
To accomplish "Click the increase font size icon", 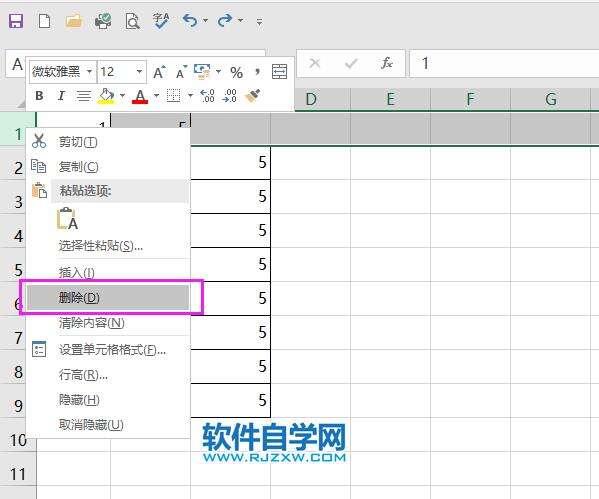I will [x=160, y=72].
